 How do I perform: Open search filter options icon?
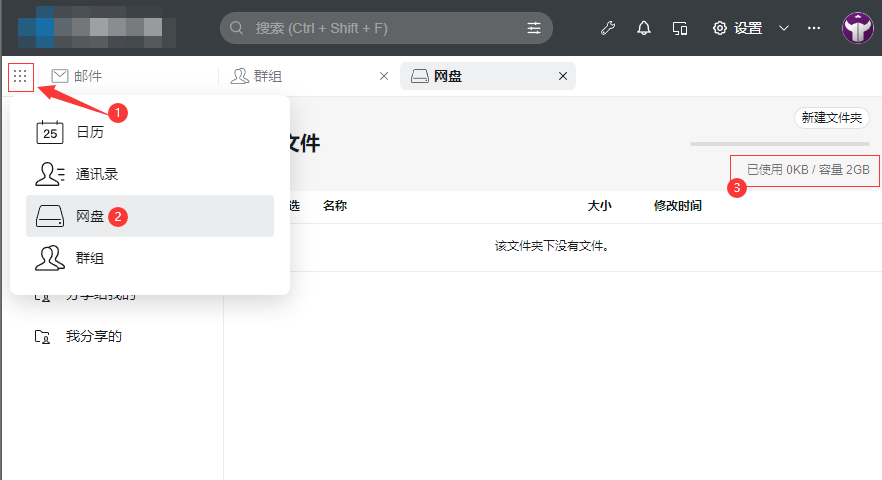(x=534, y=28)
